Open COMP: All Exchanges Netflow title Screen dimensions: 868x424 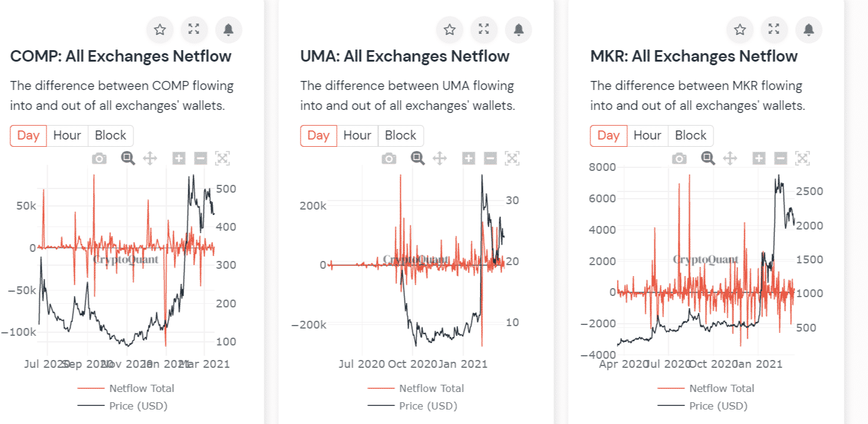point(121,57)
